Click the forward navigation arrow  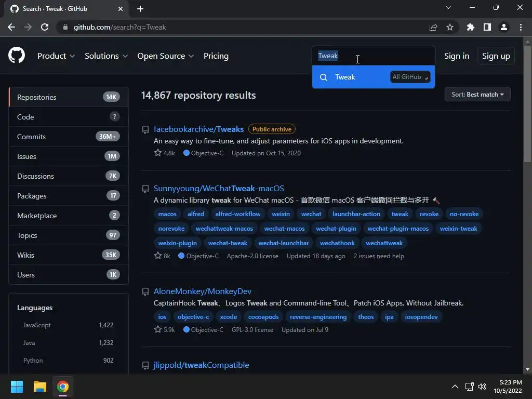point(28,27)
